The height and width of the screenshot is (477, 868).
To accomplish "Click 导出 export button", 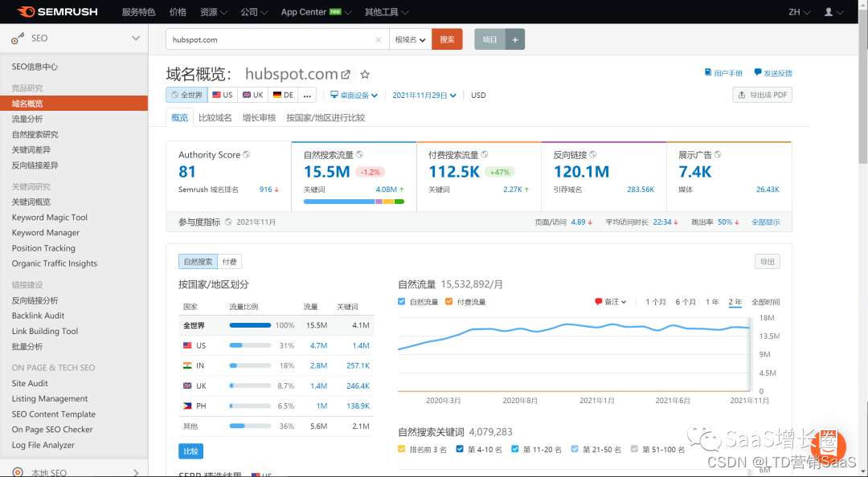I will (x=768, y=262).
